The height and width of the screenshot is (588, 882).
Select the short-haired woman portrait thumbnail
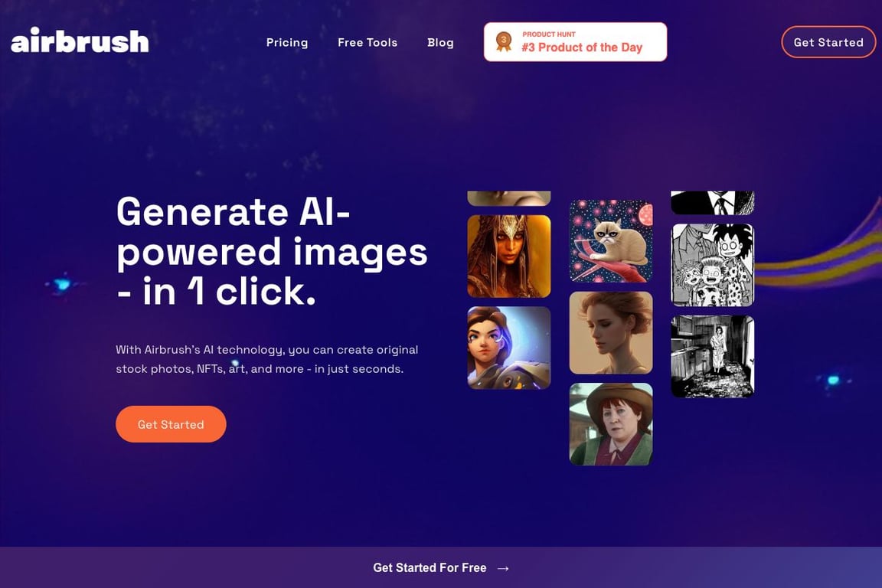611,332
